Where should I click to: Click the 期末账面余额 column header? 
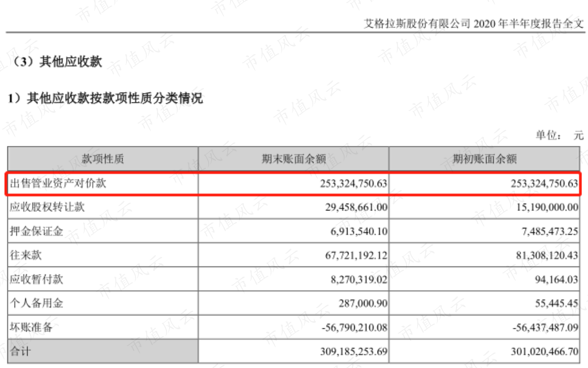tap(294, 160)
